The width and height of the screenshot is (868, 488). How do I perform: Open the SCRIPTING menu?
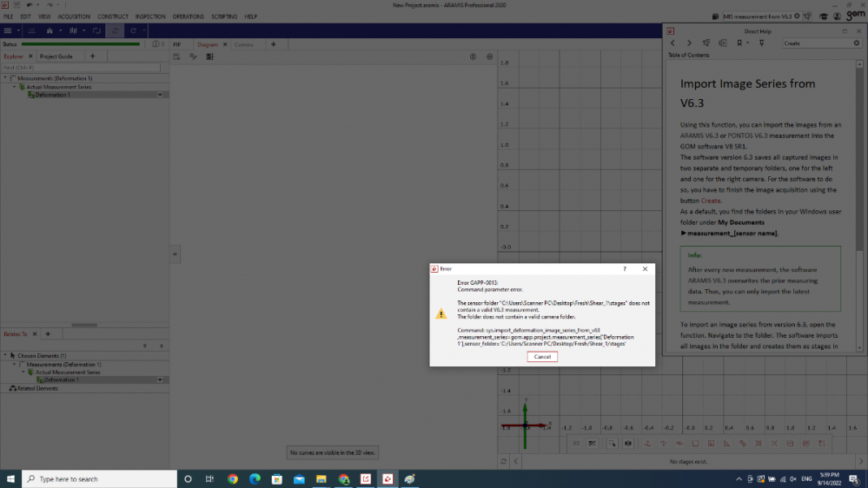click(x=224, y=16)
